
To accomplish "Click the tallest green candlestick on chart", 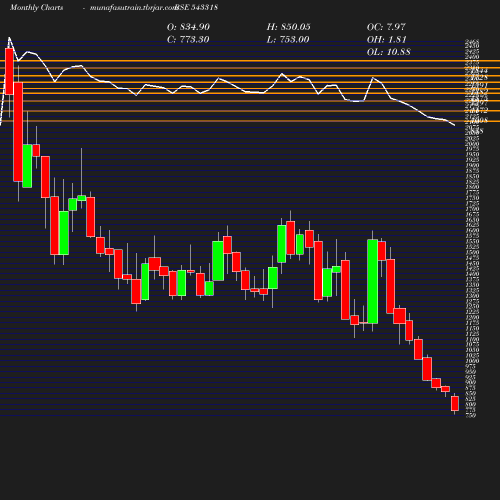I will pos(373,281).
